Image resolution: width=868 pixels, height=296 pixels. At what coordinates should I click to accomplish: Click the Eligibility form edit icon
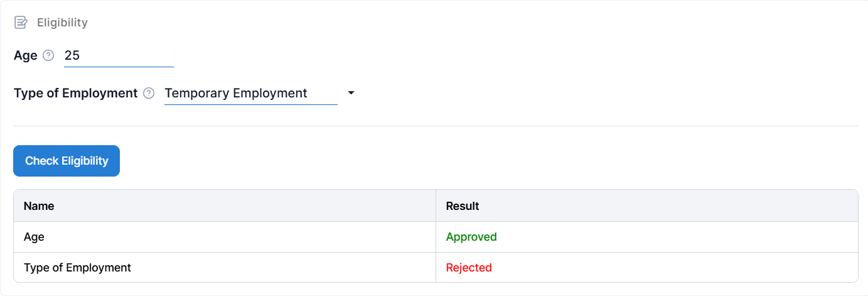click(21, 23)
